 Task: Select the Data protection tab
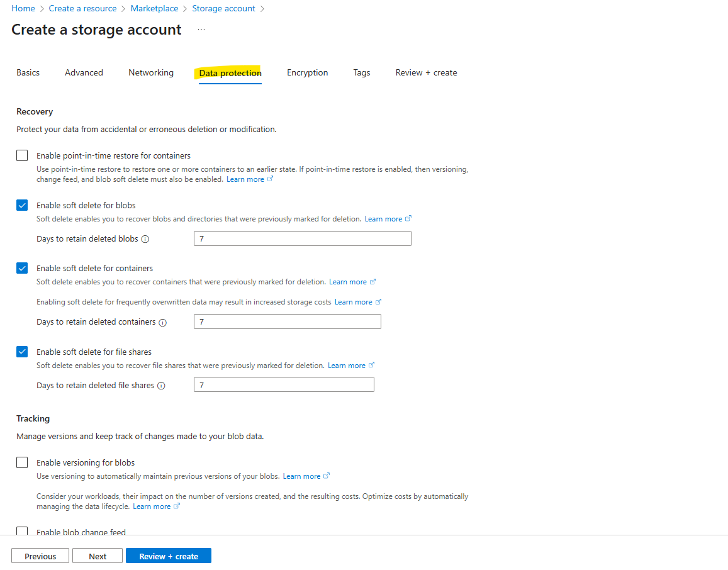(x=230, y=74)
